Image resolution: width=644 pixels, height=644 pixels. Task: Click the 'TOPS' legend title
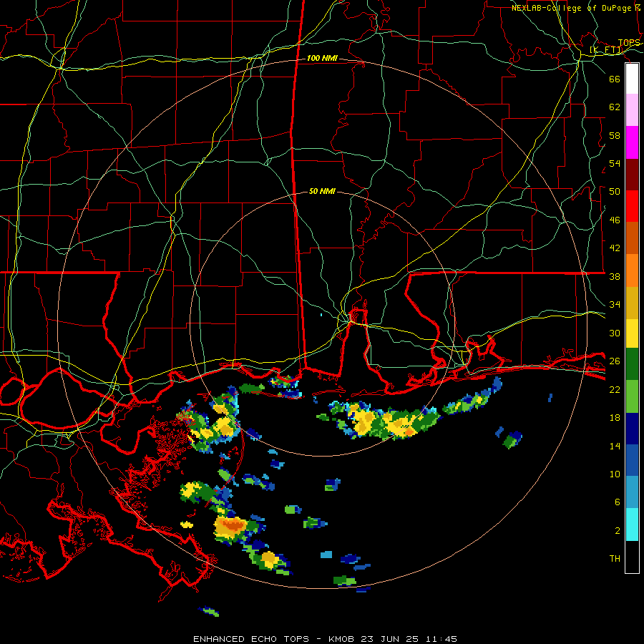(629, 43)
